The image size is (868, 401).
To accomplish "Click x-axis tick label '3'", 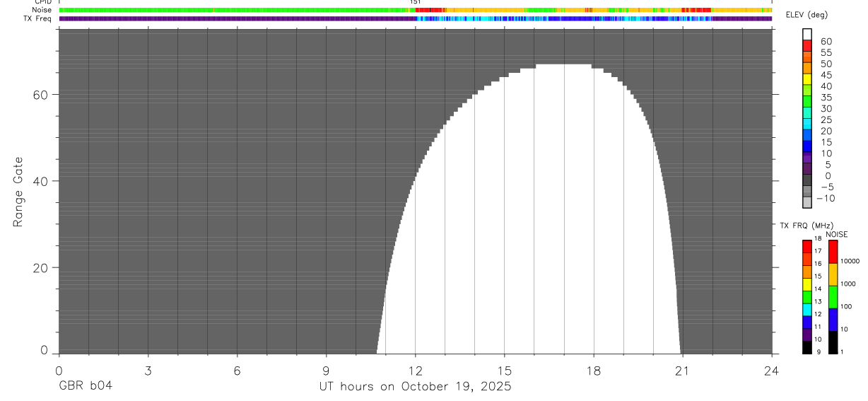I will coord(148,370).
